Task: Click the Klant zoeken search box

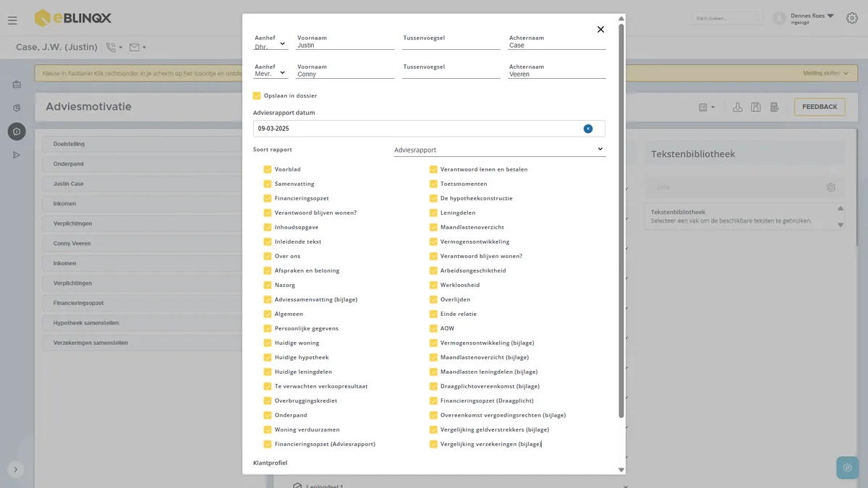Action: coord(727,18)
